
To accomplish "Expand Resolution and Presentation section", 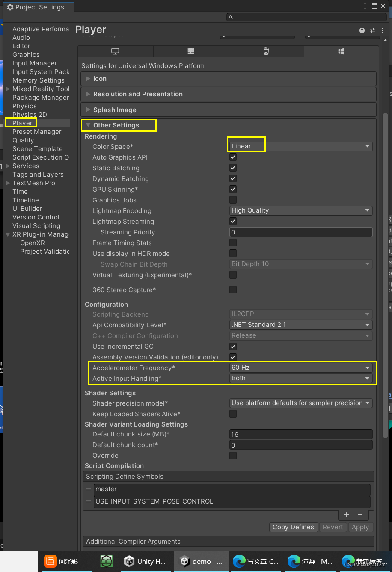I will pos(229,94).
